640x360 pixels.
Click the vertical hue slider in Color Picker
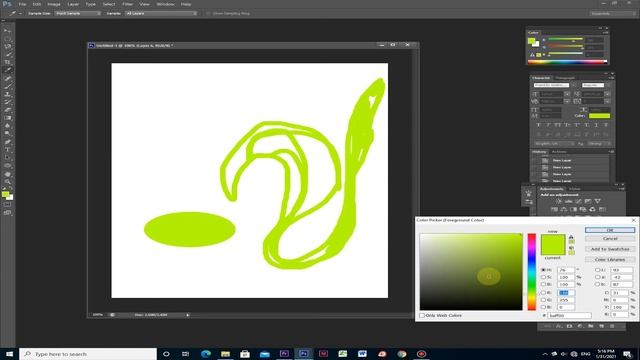(531, 272)
